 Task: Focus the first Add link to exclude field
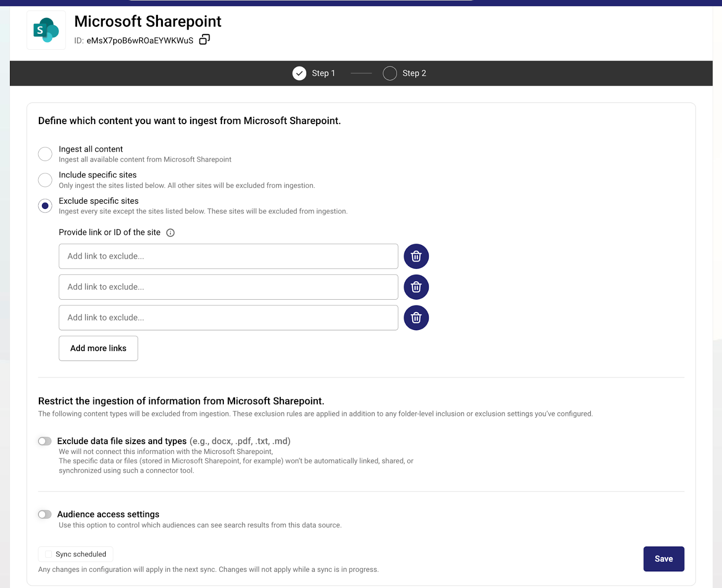tap(228, 256)
